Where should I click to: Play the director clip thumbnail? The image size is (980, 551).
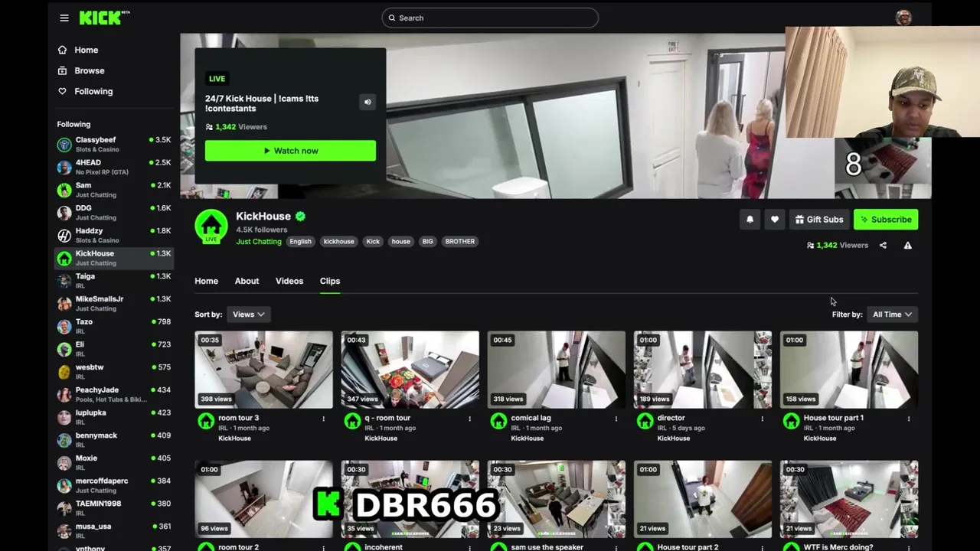(702, 370)
